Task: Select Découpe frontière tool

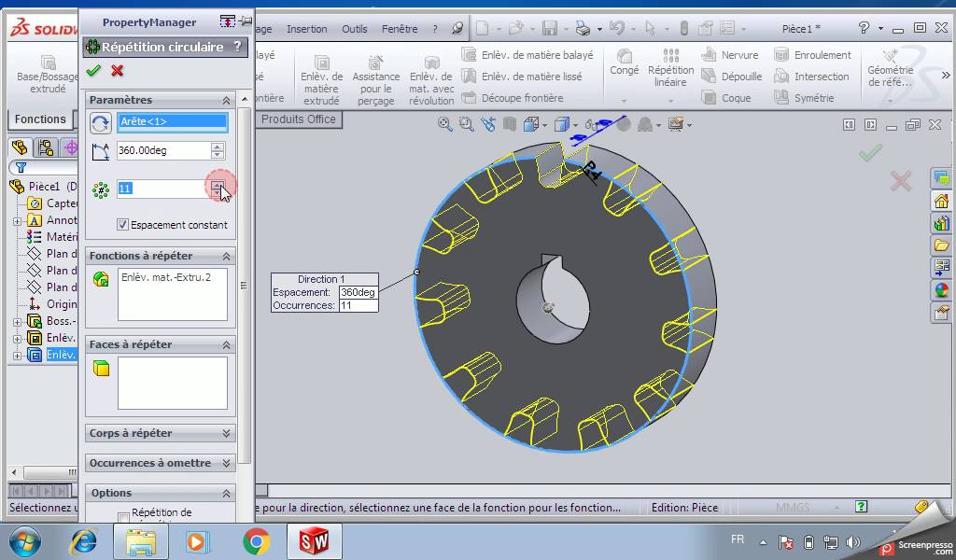Action: coord(513,97)
